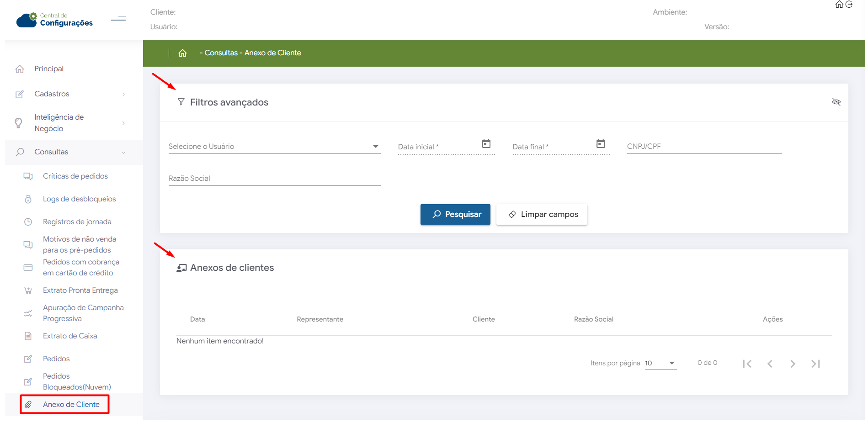Open the Data inicial calendar picker
Viewport: 868px width, 422px height.
click(x=486, y=144)
